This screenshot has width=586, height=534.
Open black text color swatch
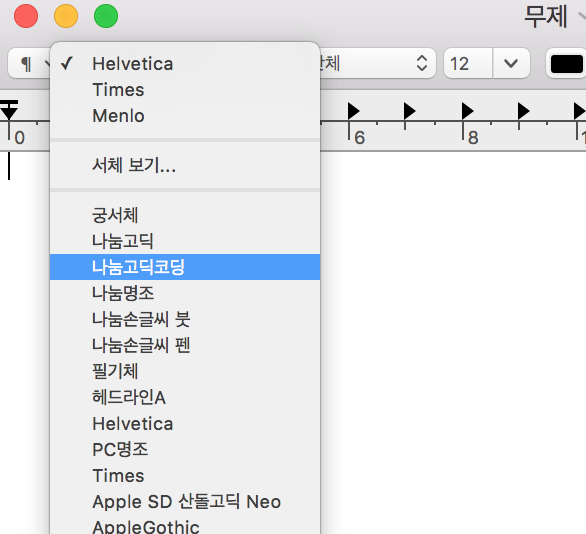(x=567, y=64)
